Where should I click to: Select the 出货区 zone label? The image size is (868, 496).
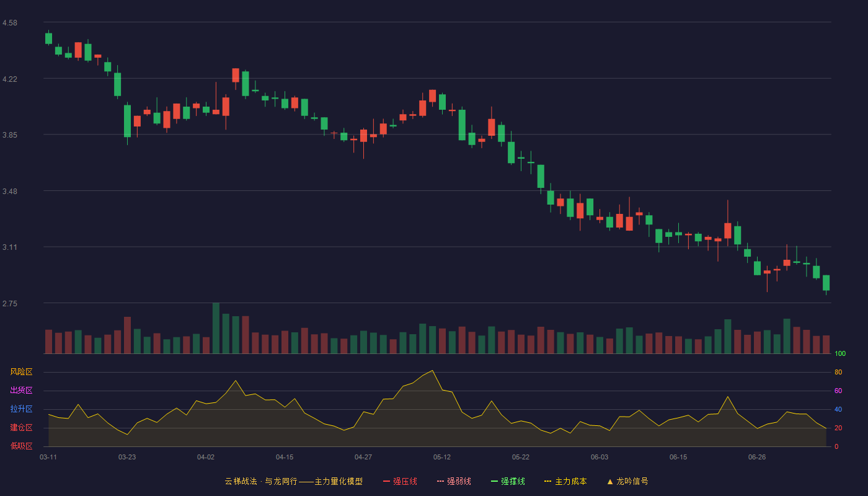[x=21, y=391]
